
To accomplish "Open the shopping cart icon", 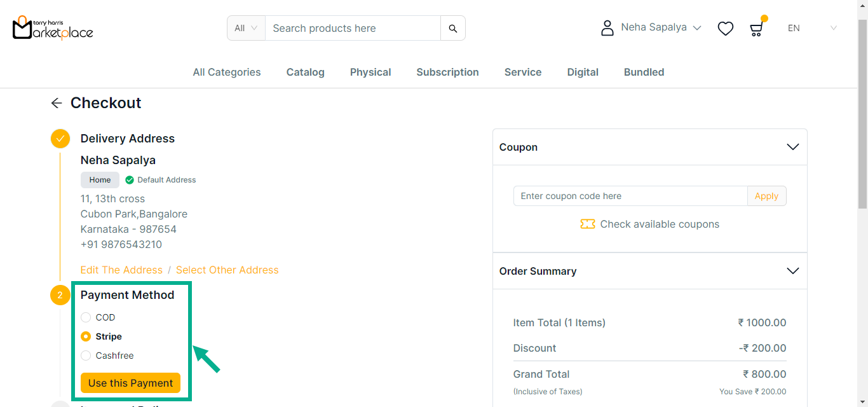I will (756, 29).
